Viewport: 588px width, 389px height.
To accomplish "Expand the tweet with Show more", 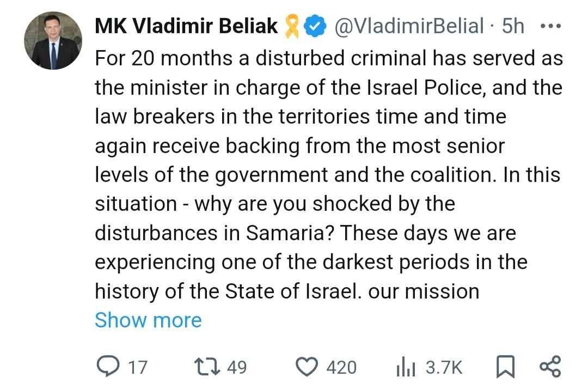I will click(x=148, y=320).
